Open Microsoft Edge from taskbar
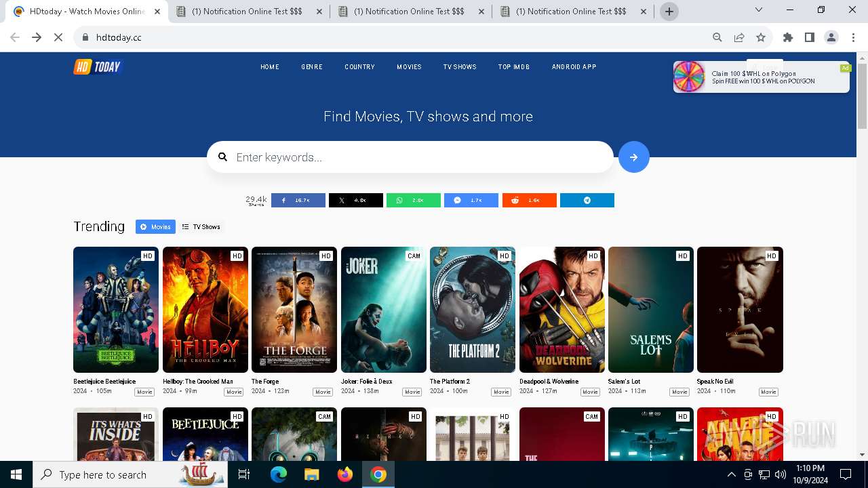The width and height of the screenshot is (868, 488). [279, 474]
